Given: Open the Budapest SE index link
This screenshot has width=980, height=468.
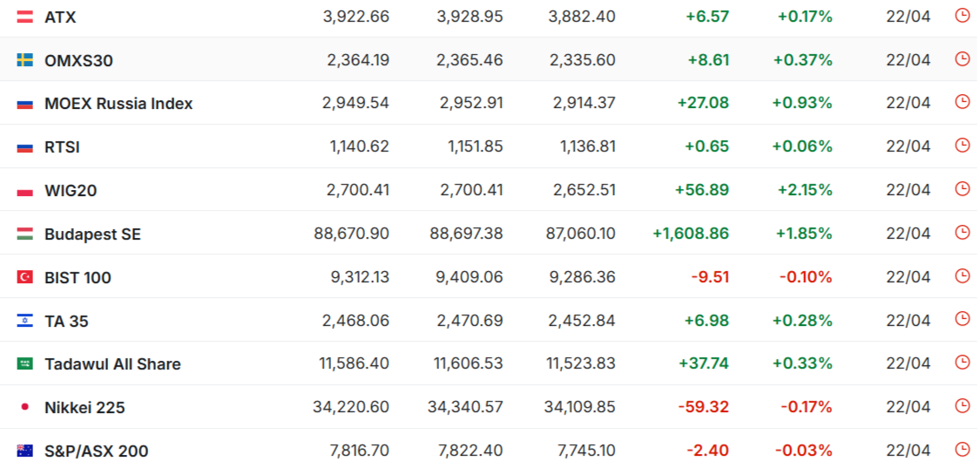Looking at the screenshot, I should click(92, 234).
